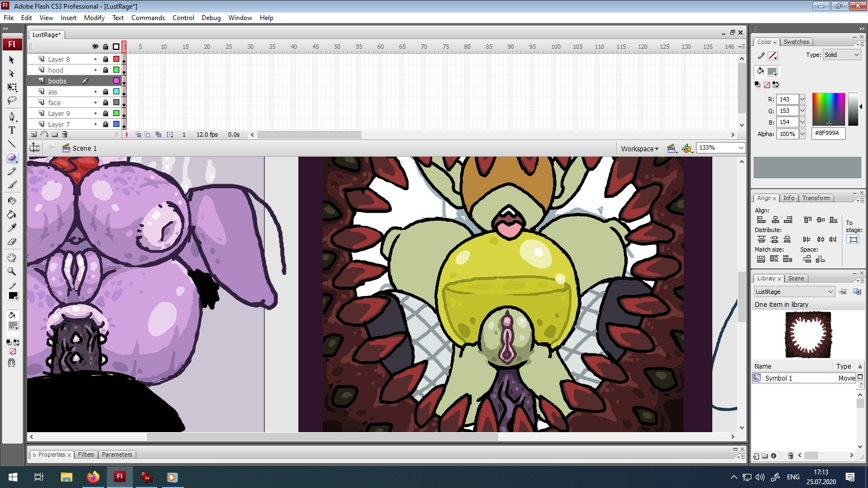This screenshot has height=488, width=868.
Task: Swap colors in the Color panel
Action: 776,85
